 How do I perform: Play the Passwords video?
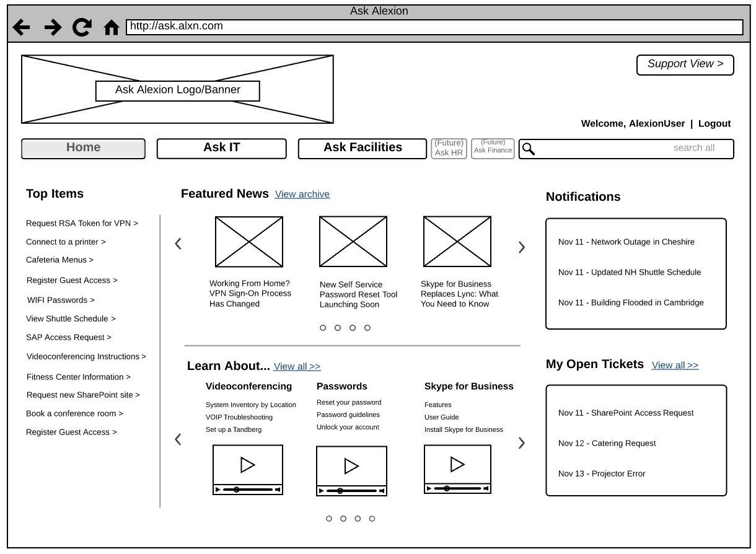click(351, 466)
